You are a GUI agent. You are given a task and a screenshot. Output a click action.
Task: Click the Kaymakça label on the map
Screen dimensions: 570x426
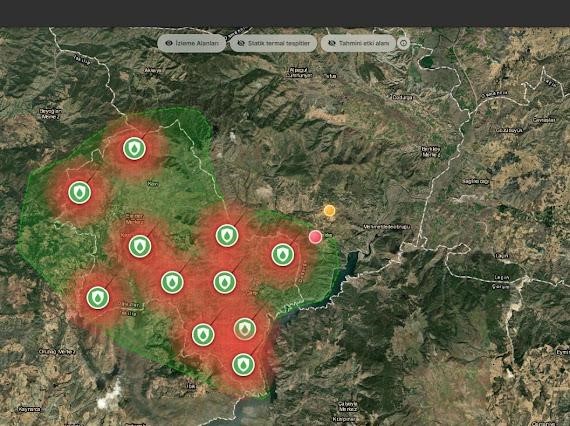coord(29,409)
